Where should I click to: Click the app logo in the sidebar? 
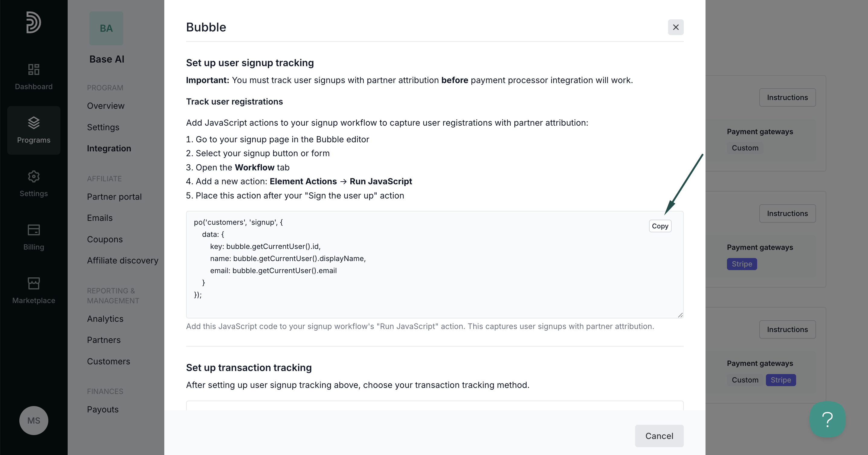click(34, 22)
